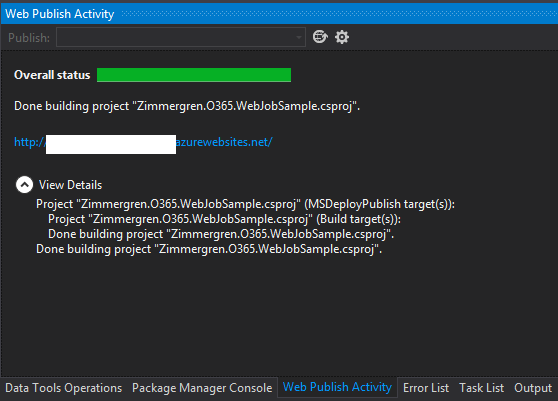The width and height of the screenshot is (558, 401).
Task: Select the last Done building project detail line
Action: click(209, 249)
